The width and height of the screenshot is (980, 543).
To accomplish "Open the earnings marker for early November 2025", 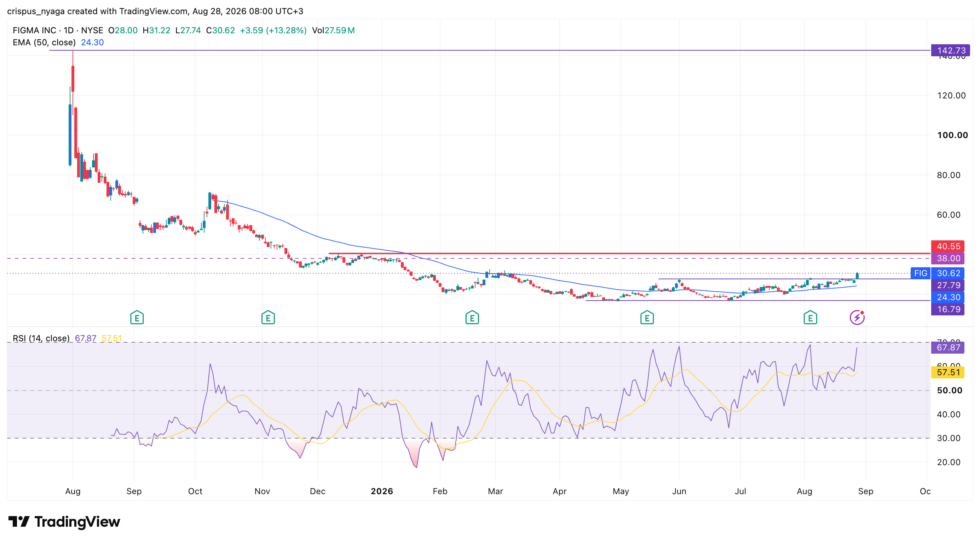I will click(268, 318).
